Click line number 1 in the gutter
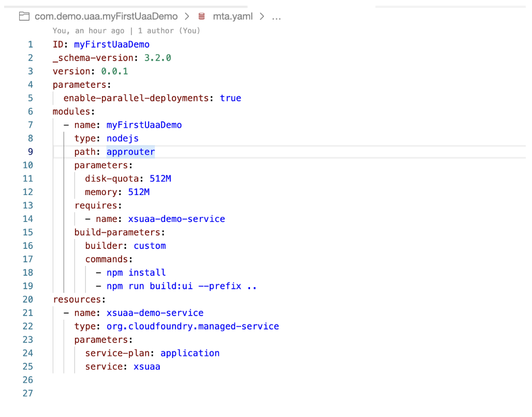 (30, 44)
